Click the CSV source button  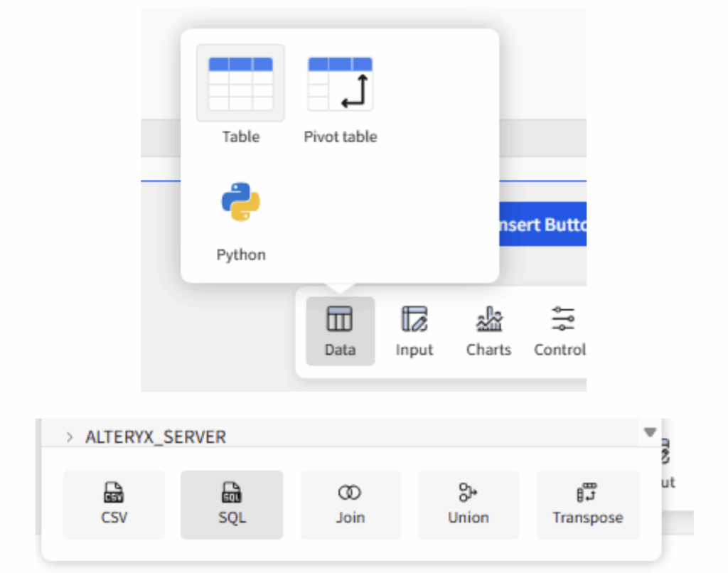pyautogui.click(x=114, y=505)
